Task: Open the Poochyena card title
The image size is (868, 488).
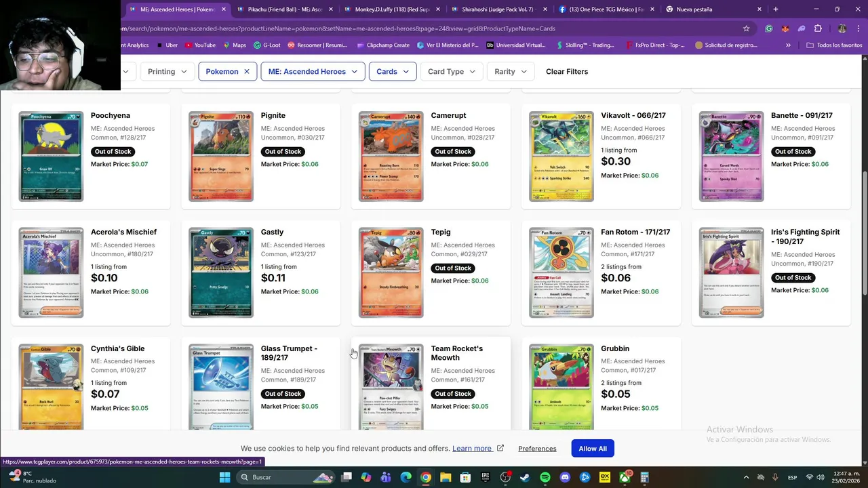Action: [x=111, y=115]
